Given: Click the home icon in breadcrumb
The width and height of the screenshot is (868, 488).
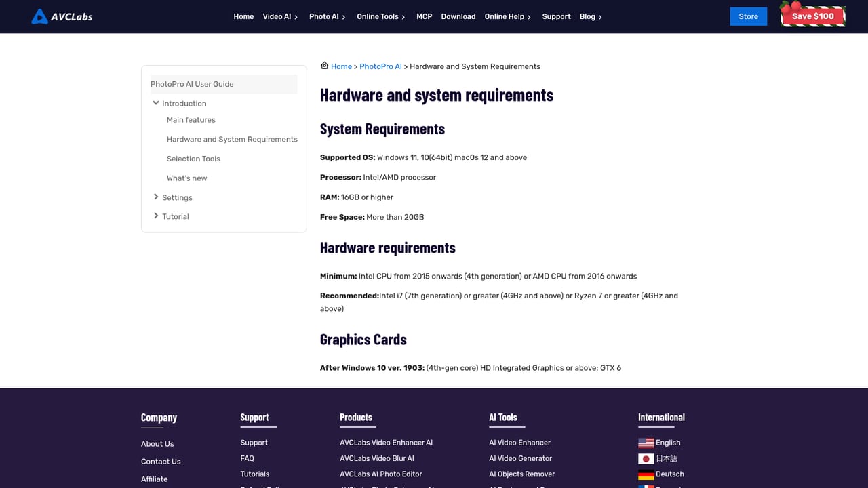Looking at the screenshot, I should [324, 66].
